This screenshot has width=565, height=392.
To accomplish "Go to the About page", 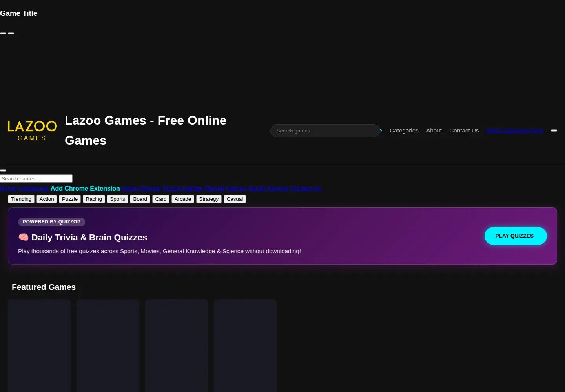I will tap(434, 131).
